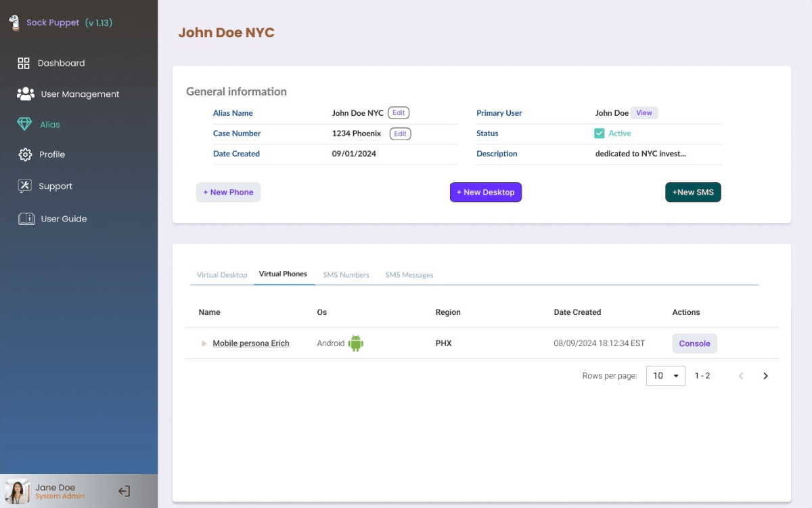812x508 pixels.
Task: Click the green Android robot icon
Action: coord(355,343)
